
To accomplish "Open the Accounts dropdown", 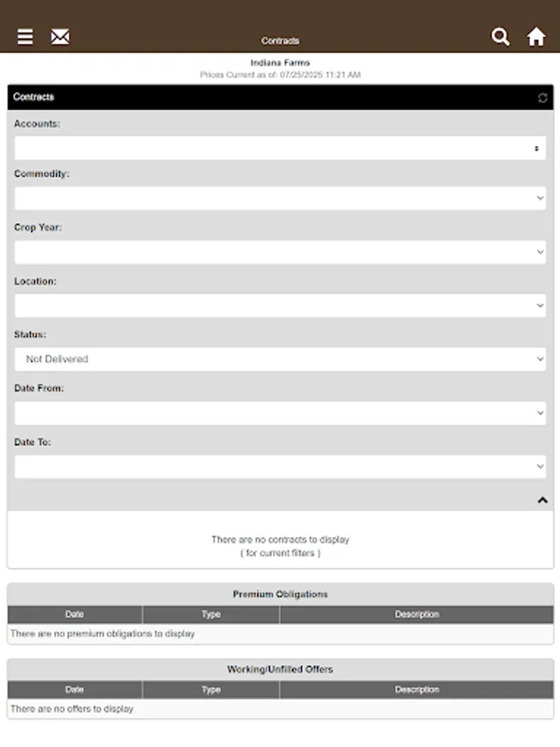I will pos(280,146).
